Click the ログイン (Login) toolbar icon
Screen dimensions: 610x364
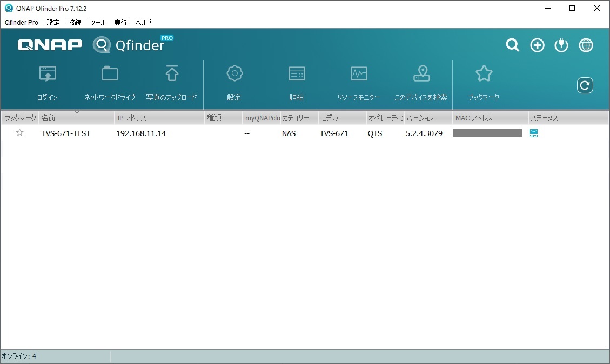point(48,74)
